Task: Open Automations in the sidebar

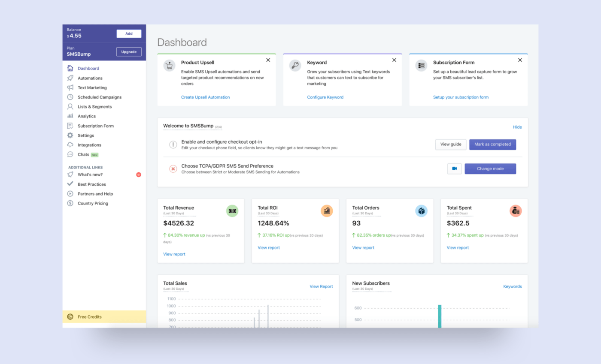Action: tap(90, 78)
